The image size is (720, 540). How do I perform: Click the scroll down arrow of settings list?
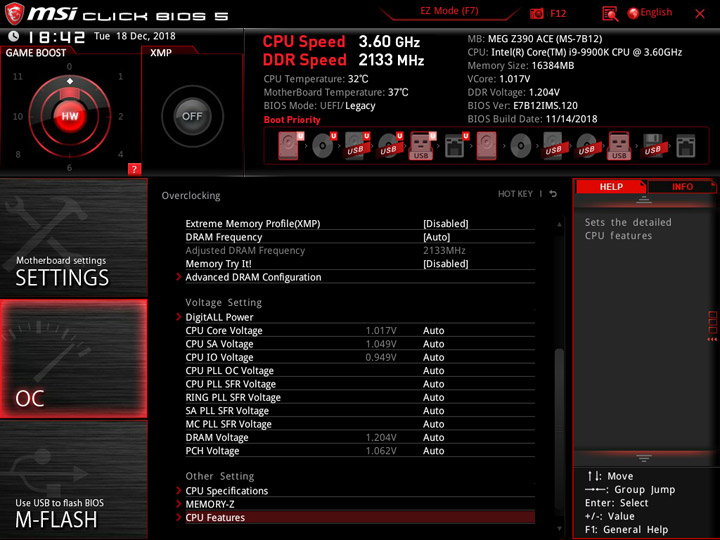tap(559, 529)
